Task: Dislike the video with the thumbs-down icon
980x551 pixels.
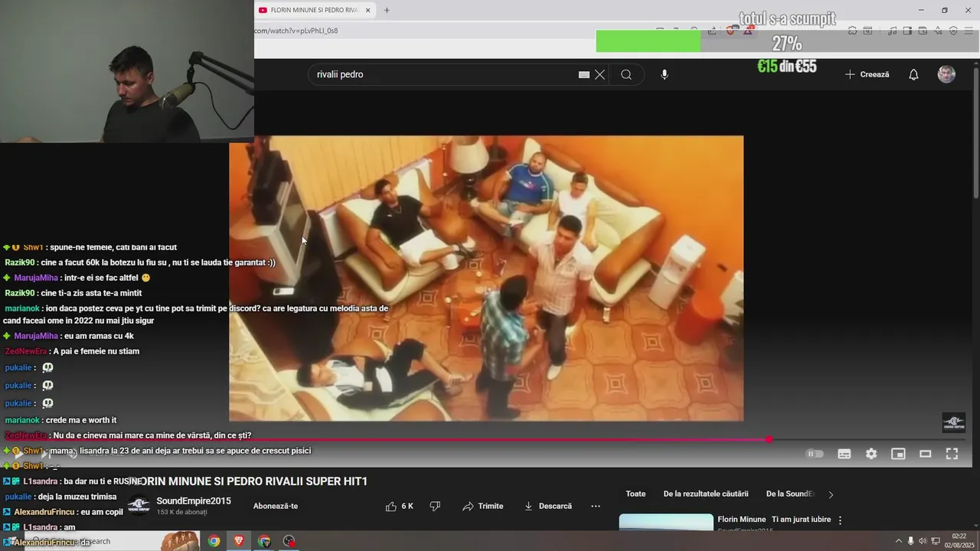Action: pos(435,506)
